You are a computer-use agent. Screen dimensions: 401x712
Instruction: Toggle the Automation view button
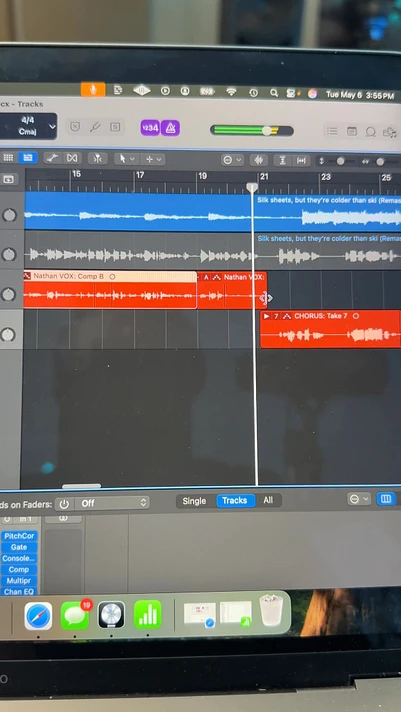pos(53,158)
